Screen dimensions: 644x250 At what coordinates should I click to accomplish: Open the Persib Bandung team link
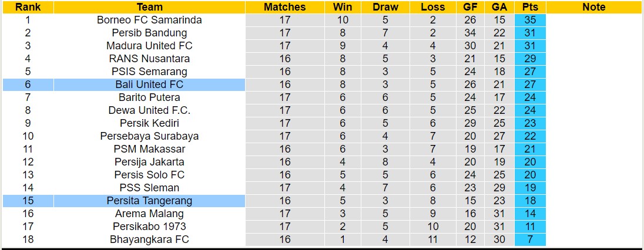(149, 33)
